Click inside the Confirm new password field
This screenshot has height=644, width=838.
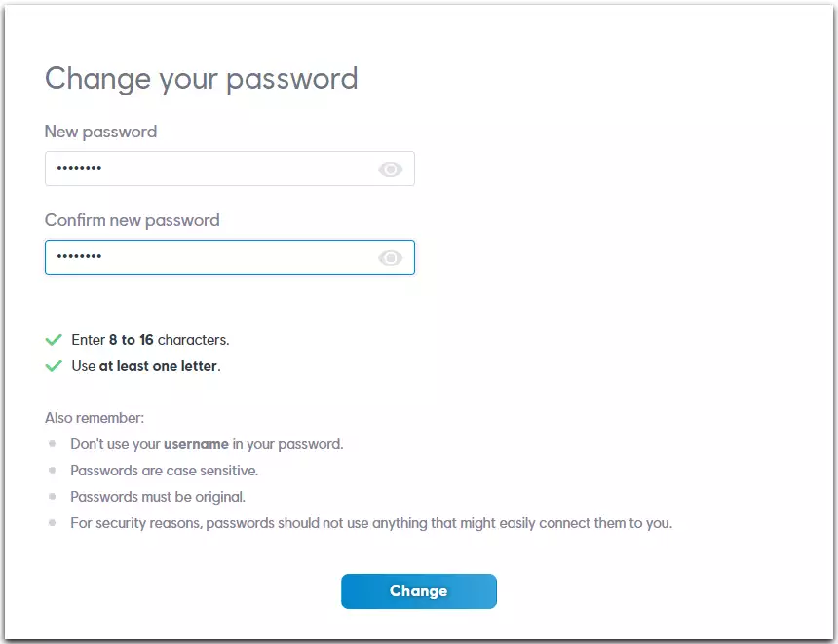click(x=230, y=257)
